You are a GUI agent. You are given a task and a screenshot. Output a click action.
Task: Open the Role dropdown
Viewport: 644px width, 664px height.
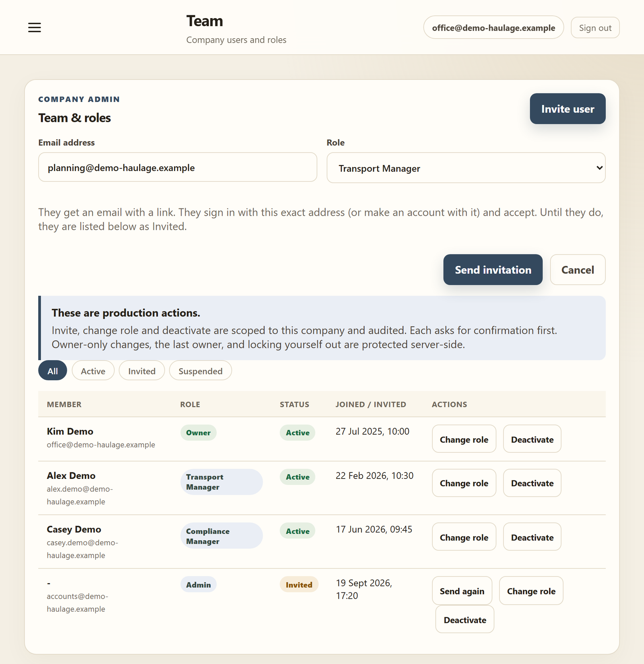[466, 168]
